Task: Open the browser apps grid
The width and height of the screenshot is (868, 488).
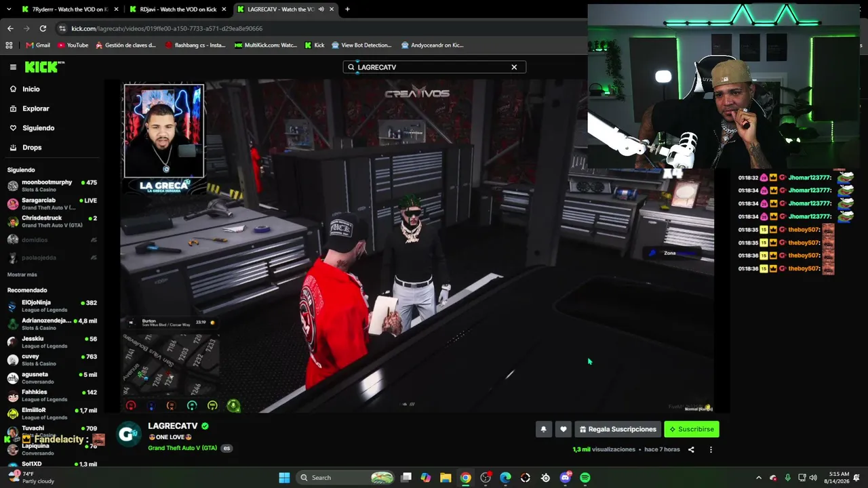Action: (9, 45)
